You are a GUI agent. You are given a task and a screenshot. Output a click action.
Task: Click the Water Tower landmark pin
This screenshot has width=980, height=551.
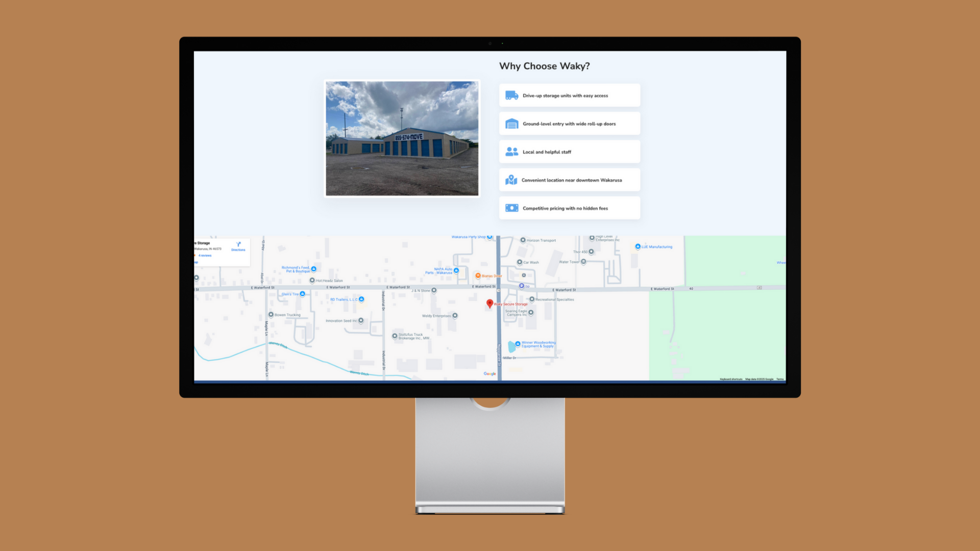coord(583,262)
